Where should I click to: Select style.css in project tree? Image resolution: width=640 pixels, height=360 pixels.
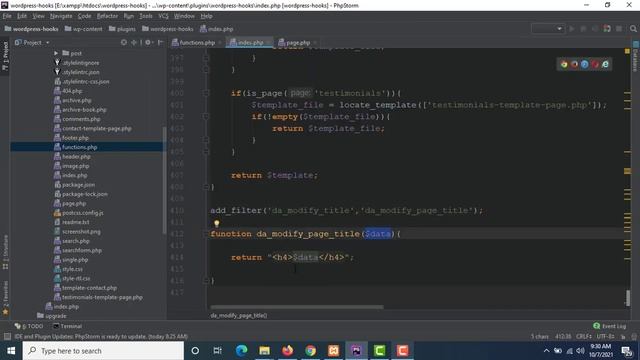(72, 269)
